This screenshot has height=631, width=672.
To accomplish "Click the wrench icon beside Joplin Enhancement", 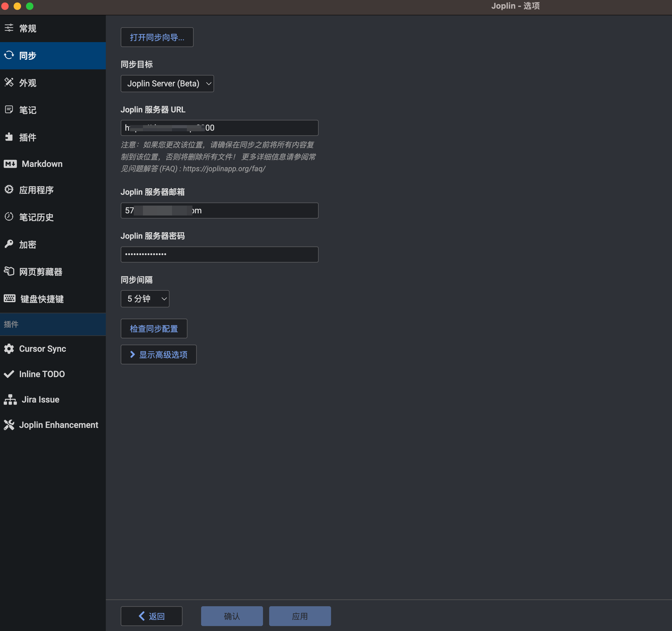I will coord(9,425).
